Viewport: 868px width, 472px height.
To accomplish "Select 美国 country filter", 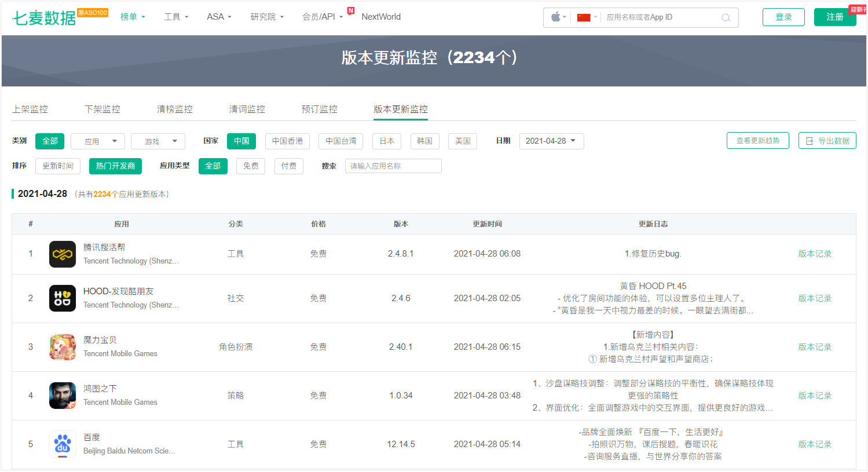I will (x=463, y=141).
